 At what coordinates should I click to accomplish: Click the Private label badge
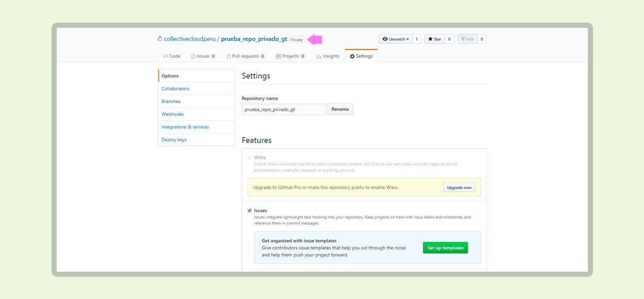coord(296,40)
